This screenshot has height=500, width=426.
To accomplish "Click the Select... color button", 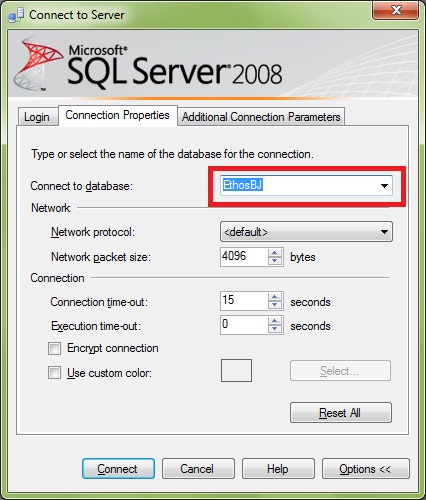I will [340, 370].
